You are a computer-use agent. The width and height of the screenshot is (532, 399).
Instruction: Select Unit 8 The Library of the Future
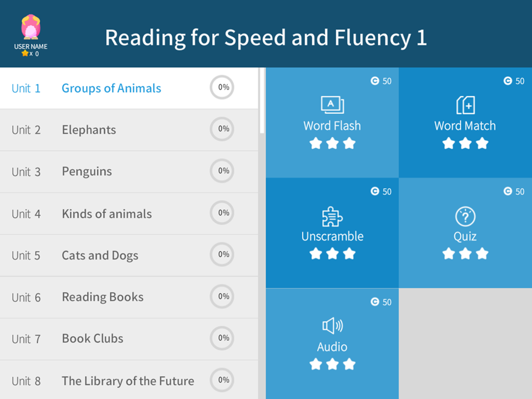[129, 380]
